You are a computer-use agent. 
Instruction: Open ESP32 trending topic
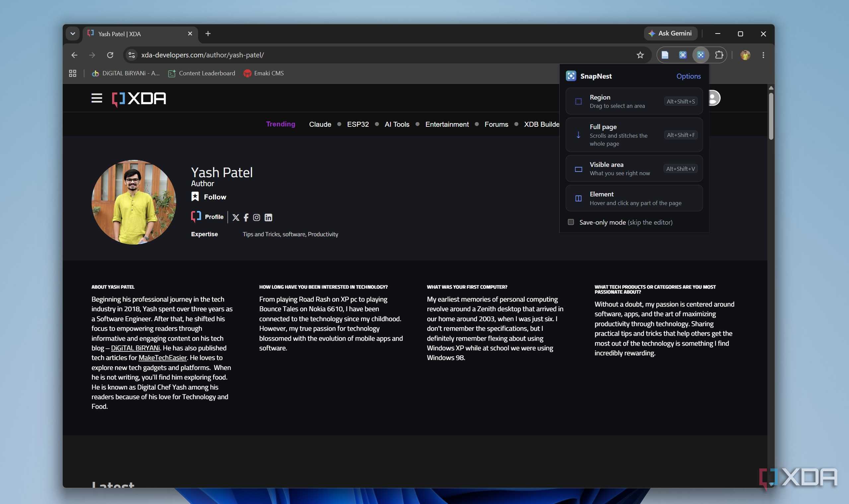point(358,124)
